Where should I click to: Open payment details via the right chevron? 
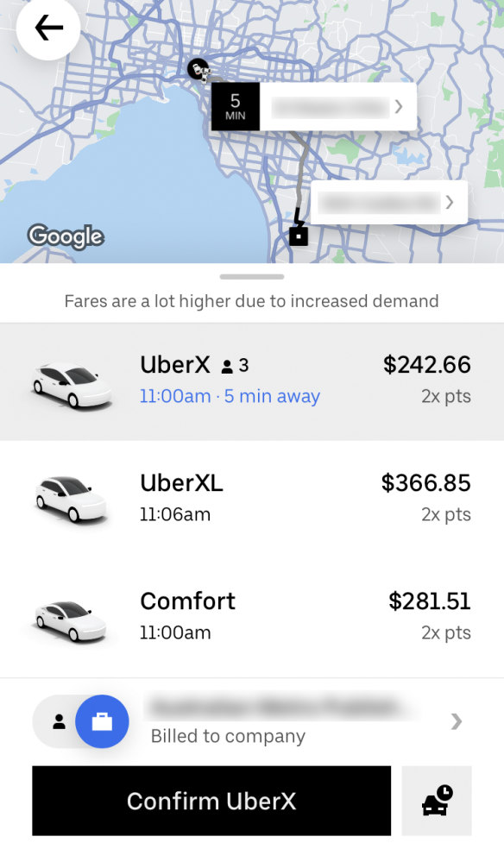tap(457, 721)
